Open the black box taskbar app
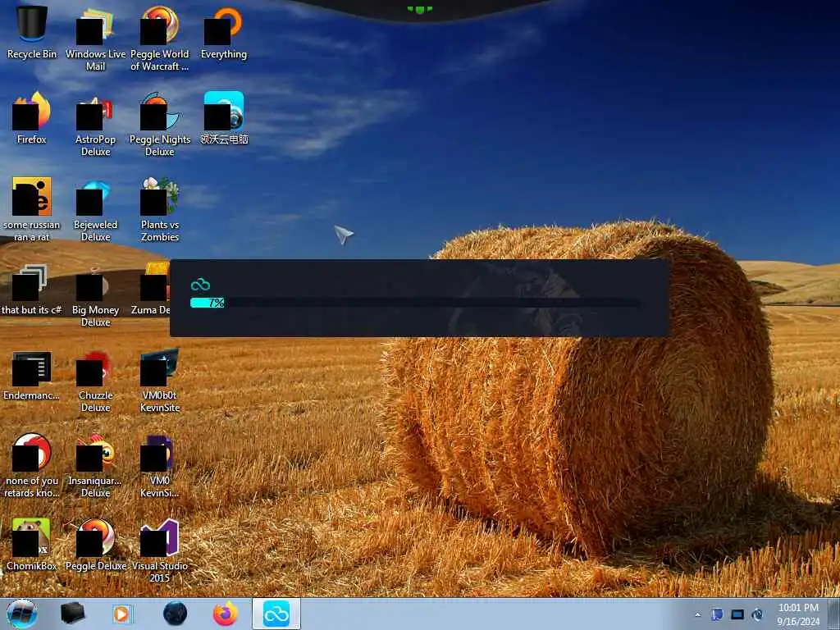The width and height of the screenshot is (840, 630). [x=72, y=614]
